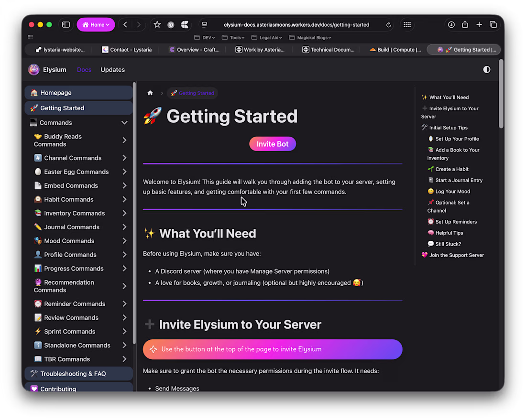Open the Magickal Blogs bookmarks folder
Screen dimensions: 526x420
coord(310,38)
